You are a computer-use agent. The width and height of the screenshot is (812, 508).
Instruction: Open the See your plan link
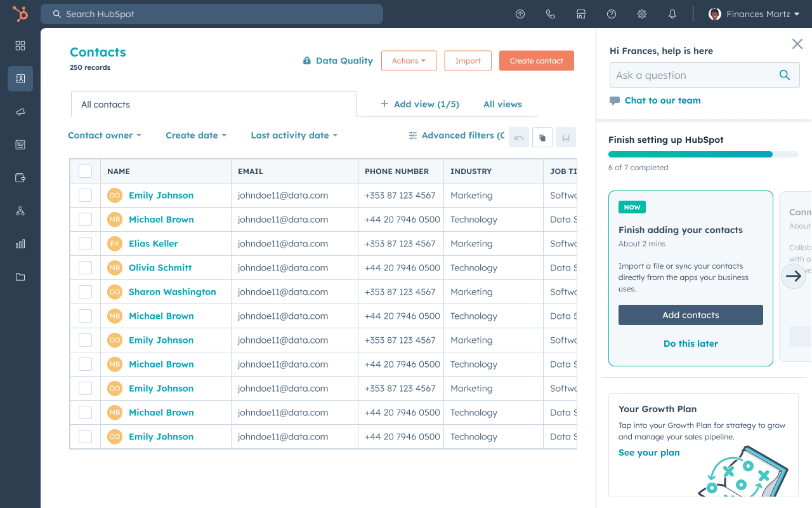pos(649,453)
